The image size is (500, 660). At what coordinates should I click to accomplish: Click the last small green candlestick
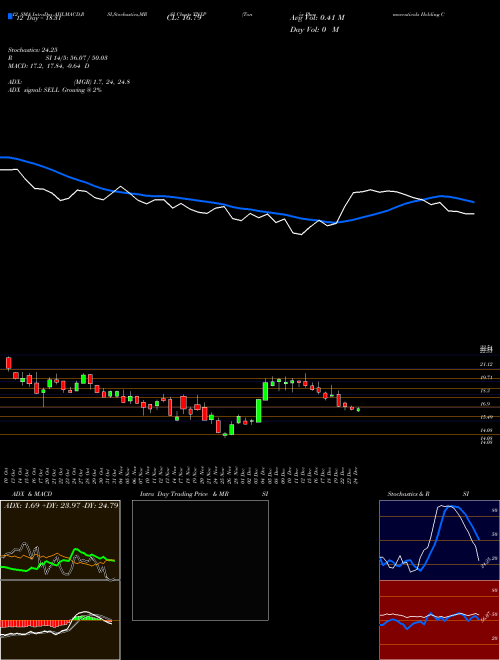point(358,409)
